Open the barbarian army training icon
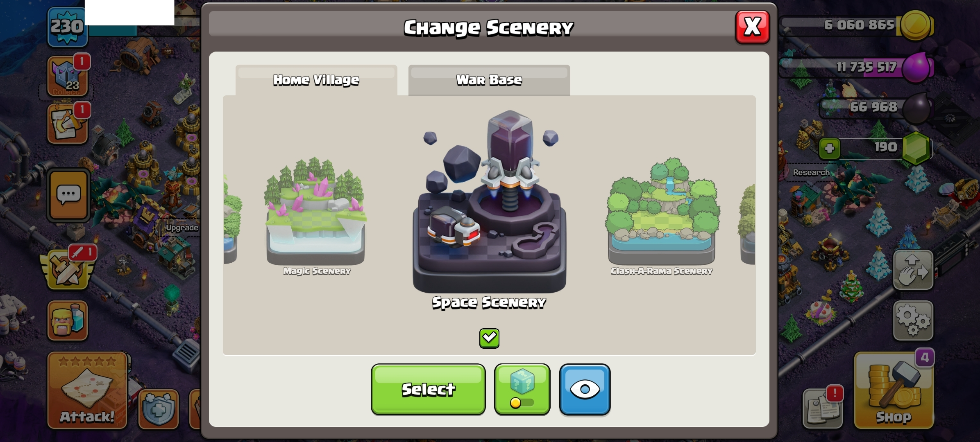The image size is (980, 442). (68, 320)
